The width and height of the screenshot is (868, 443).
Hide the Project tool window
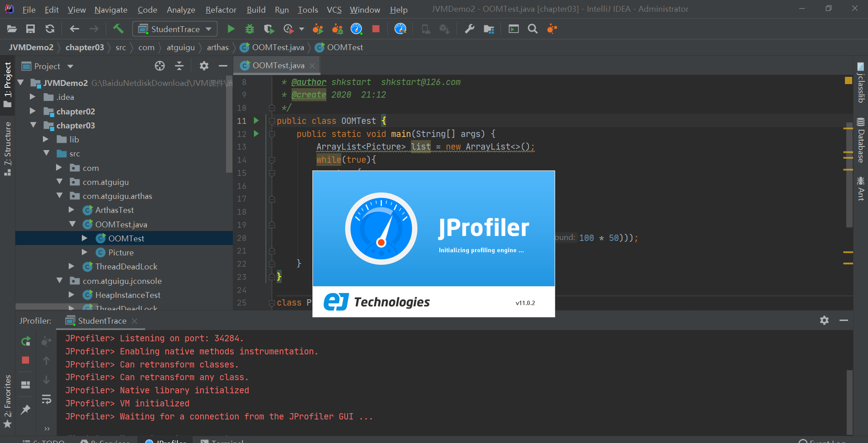tap(223, 66)
